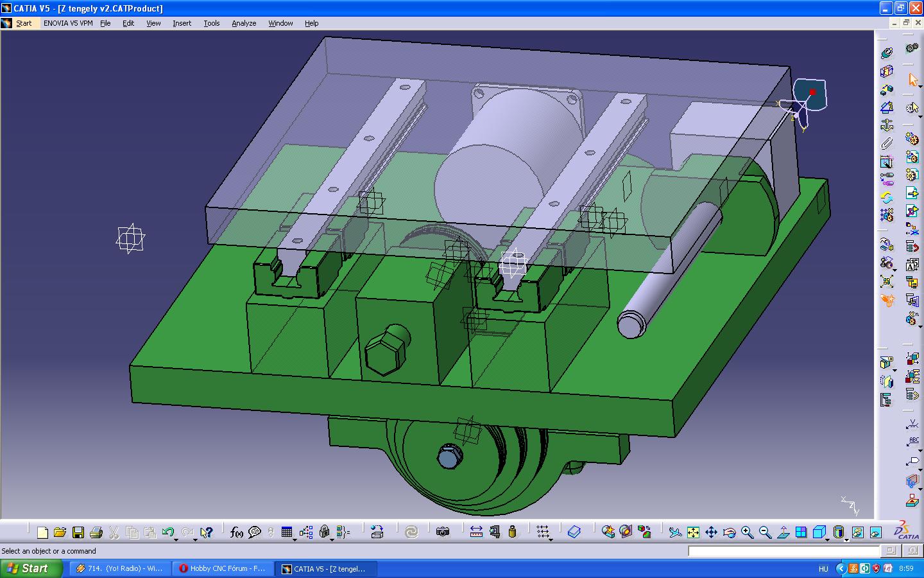
Task: Toggle the Hide/Show icon
Action: [x=857, y=532]
